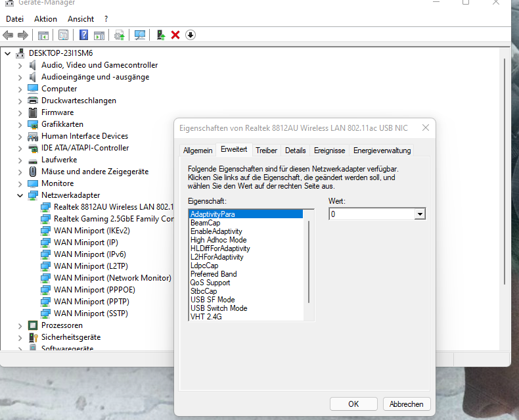
Task: Click the red X uninstall device icon
Action: (x=175, y=35)
